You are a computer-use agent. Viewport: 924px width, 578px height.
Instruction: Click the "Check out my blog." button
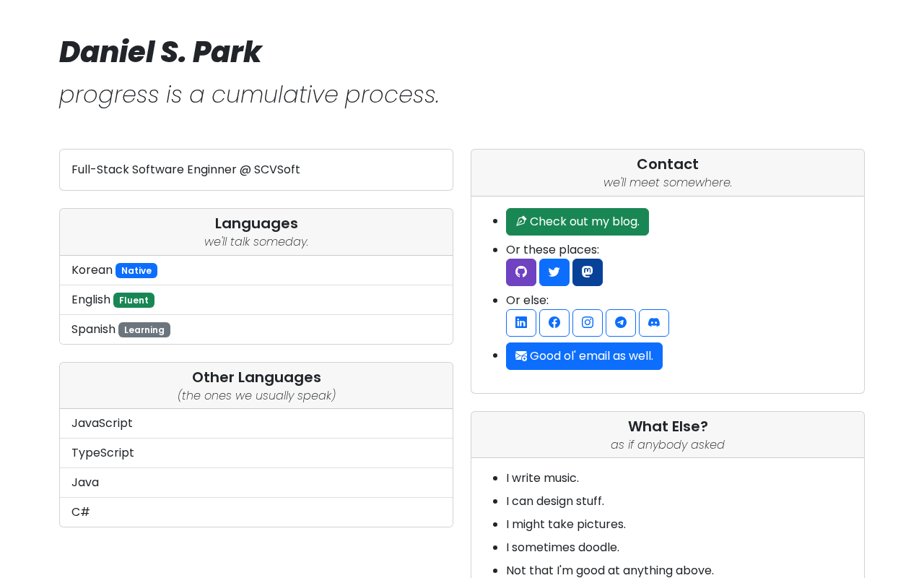point(577,222)
